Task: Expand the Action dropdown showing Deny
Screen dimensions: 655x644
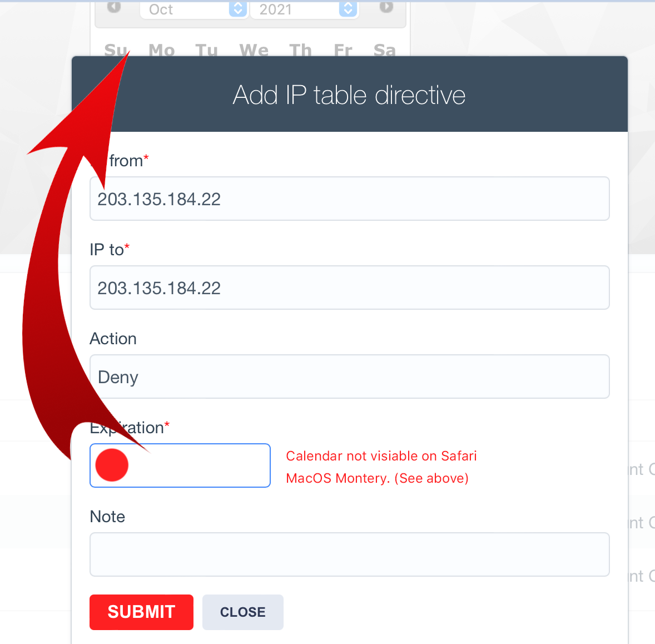Action: [x=349, y=377]
